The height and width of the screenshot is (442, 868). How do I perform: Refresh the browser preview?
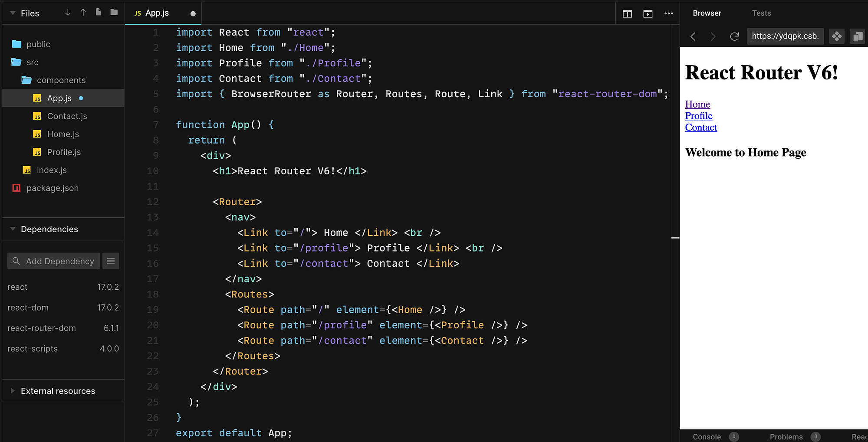click(734, 36)
